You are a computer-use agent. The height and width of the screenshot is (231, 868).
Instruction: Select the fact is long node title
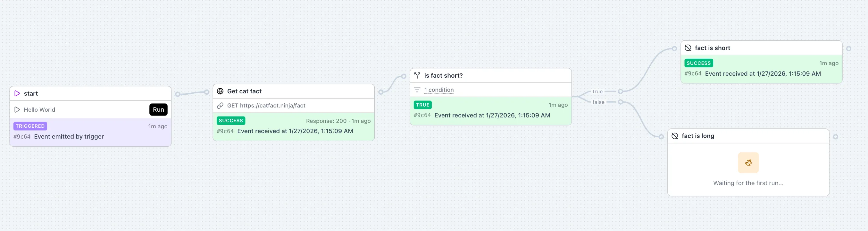[698, 136]
